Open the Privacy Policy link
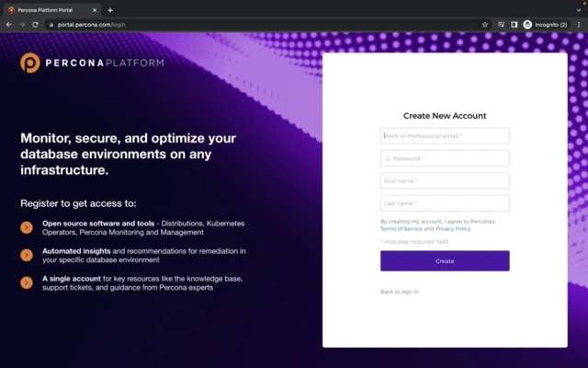Screen dimensions: 588x368 tap(453, 229)
